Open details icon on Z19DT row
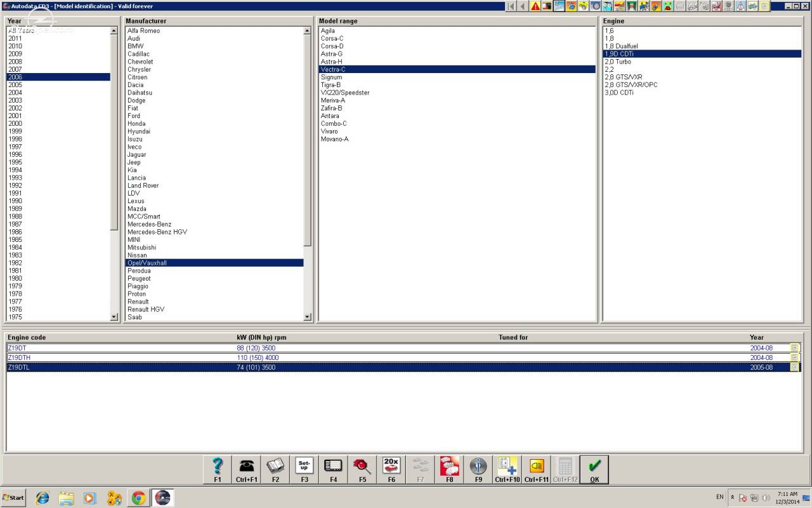This screenshot has width=812, height=508. point(794,348)
